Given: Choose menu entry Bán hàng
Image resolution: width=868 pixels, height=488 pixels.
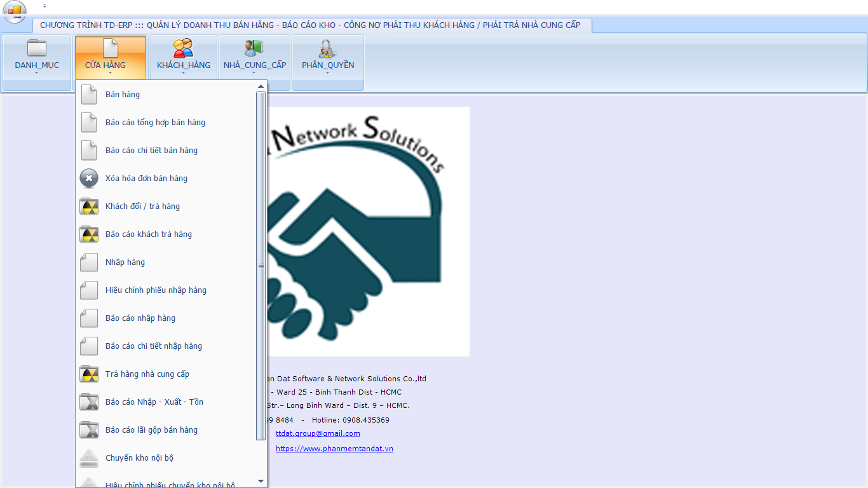Looking at the screenshot, I should [166, 95].
